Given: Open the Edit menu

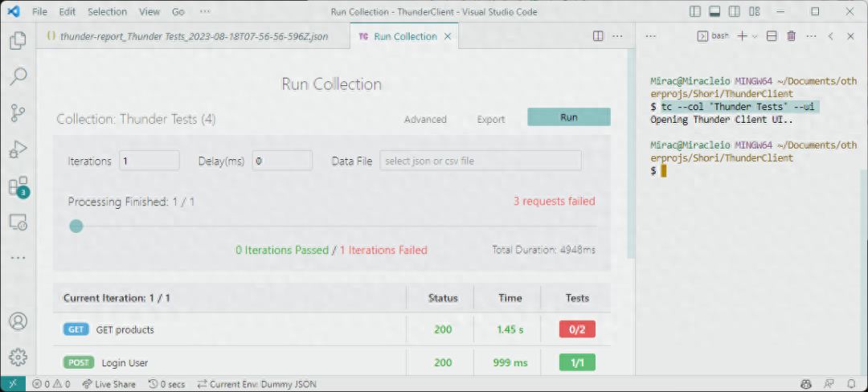Looking at the screenshot, I should coord(67,11).
